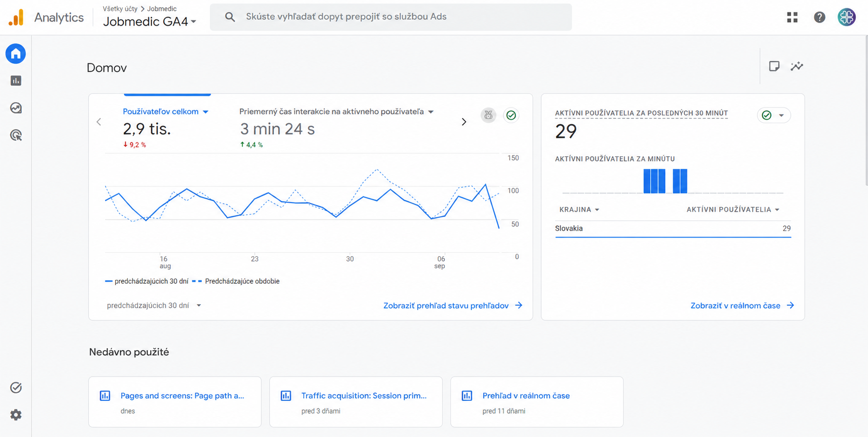Screen dimensions: 868x437
Task: Open Advertising from the sidebar cursor-target icon
Action: tap(16, 135)
